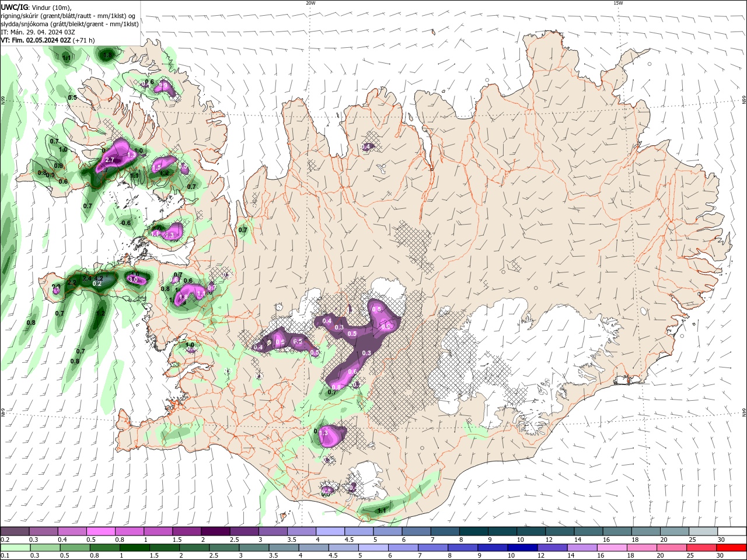747x560 pixels.
Task: Pick lower legend swatch starting at 2
Action: click(194, 548)
